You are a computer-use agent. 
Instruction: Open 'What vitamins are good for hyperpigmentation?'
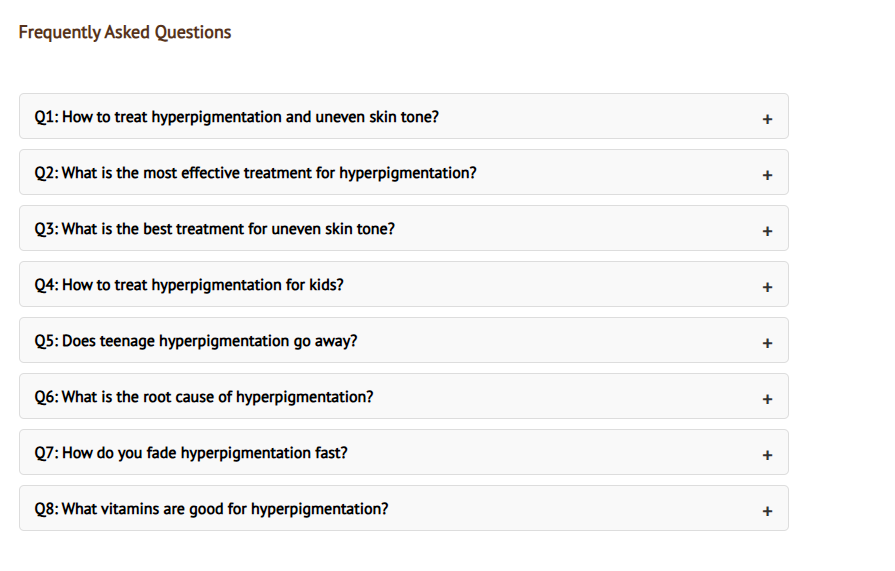coord(225,509)
